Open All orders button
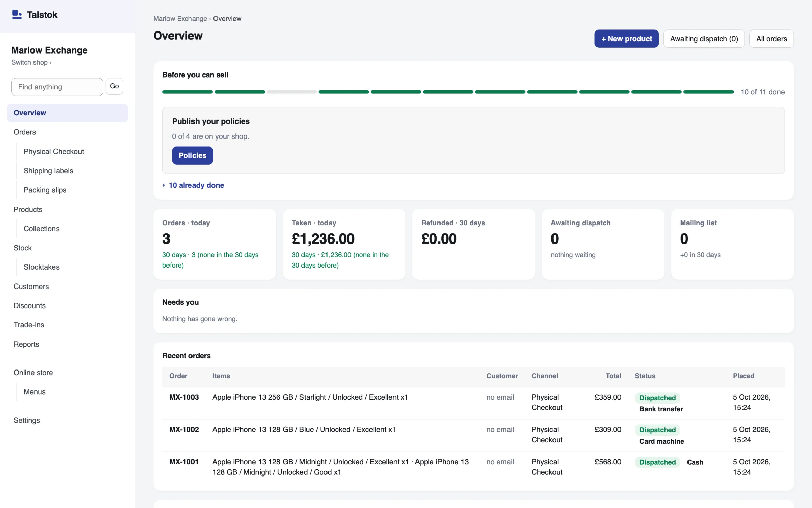Viewport: 812px width, 508px height. point(771,39)
